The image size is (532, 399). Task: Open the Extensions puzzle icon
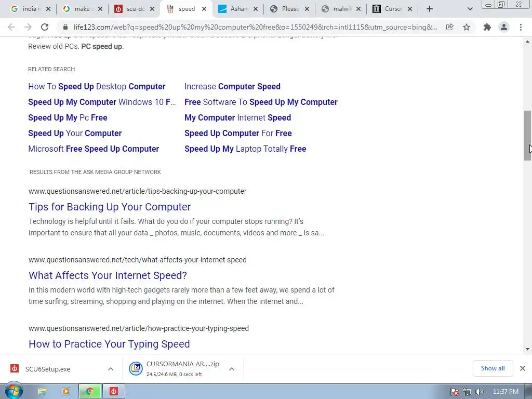(487, 27)
